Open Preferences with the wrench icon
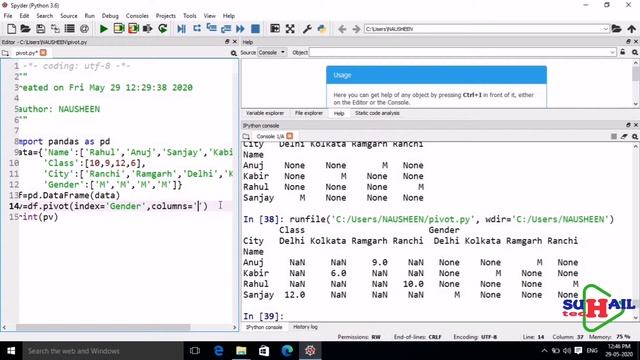Screen dimensions: 640x360 [x=307, y=29]
